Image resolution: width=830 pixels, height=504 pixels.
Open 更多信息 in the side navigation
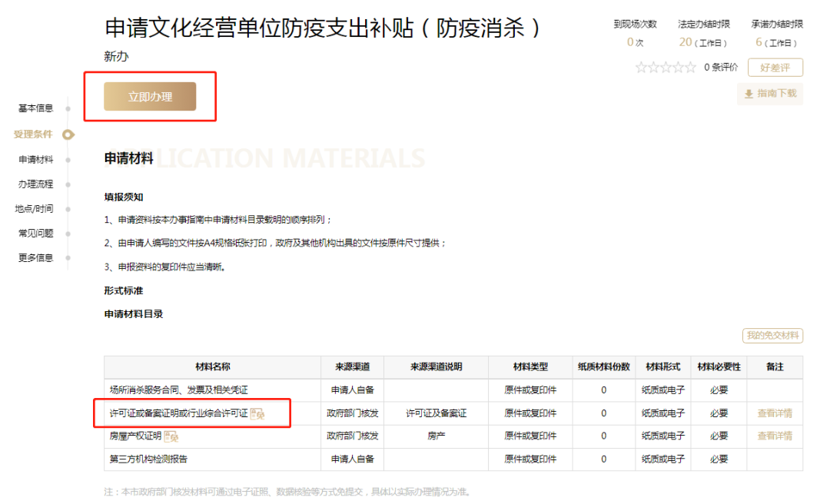[36, 258]
